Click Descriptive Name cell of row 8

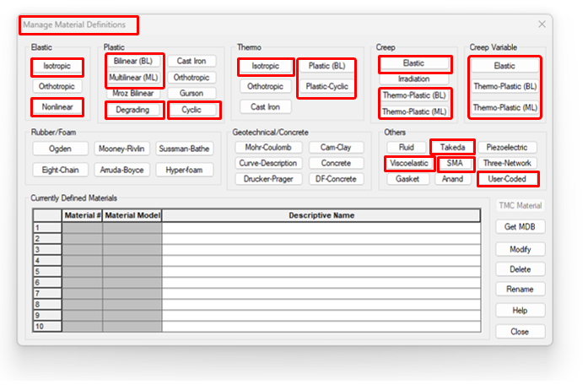(321, 305)
